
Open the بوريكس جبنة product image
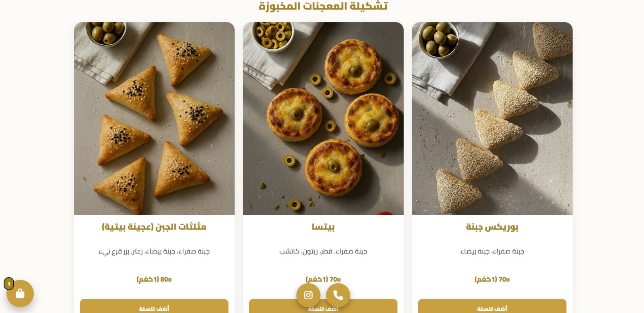(492, 118)
